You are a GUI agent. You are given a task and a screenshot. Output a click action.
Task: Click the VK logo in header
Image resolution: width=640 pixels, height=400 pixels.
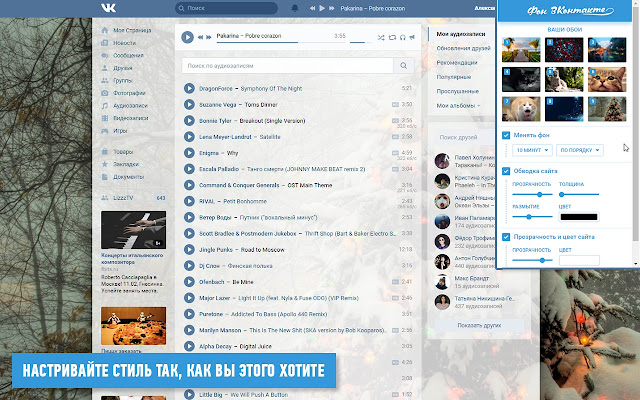[109, 8]
